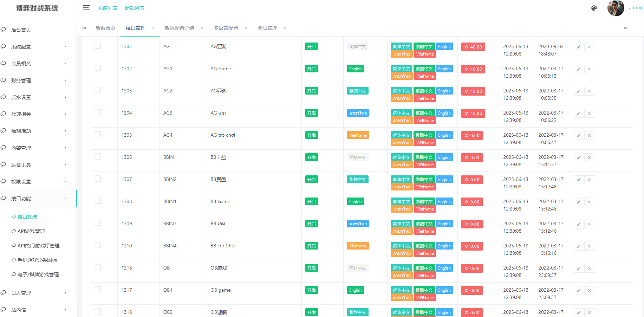Click the scroll-tabs-right icon on tab bar
The width and height of the screenshot is (644, 317).
(625, 28)
